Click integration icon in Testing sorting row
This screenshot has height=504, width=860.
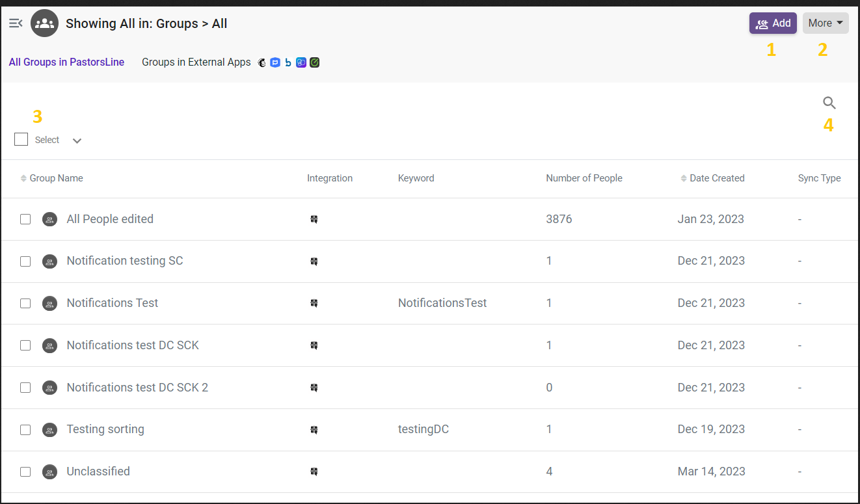[314, 430]
